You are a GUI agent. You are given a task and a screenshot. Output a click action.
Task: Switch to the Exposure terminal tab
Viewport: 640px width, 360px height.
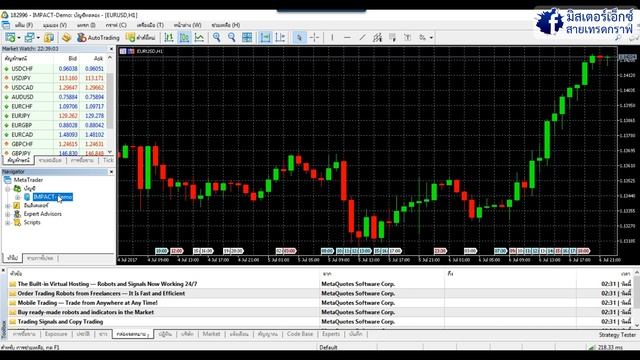pos(56,334)
